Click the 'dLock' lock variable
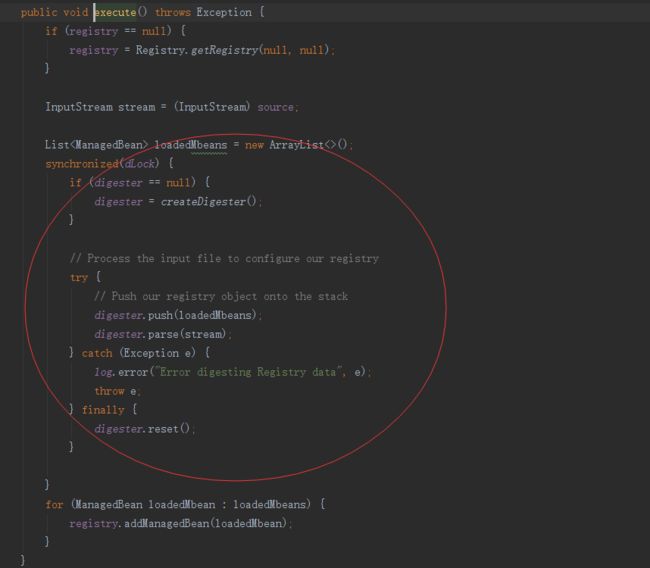This screenshot has height=568, width=650. point(139,164)
